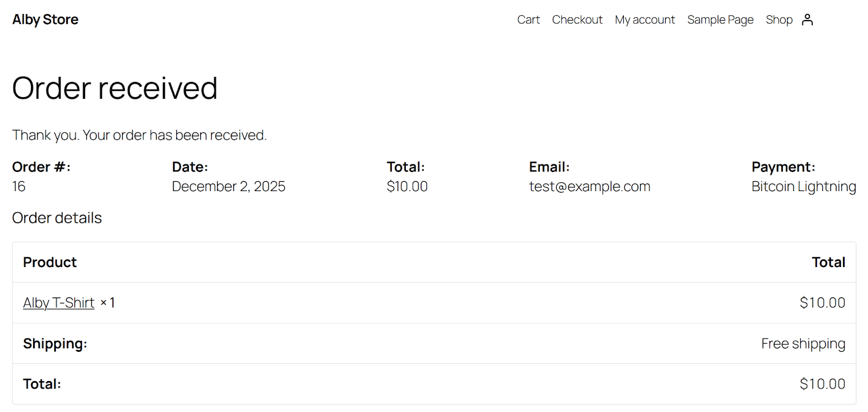868x412 pixels.
Task: Click the Bitcoin Lightning payment method text
Action: click(x=803, y=186)
